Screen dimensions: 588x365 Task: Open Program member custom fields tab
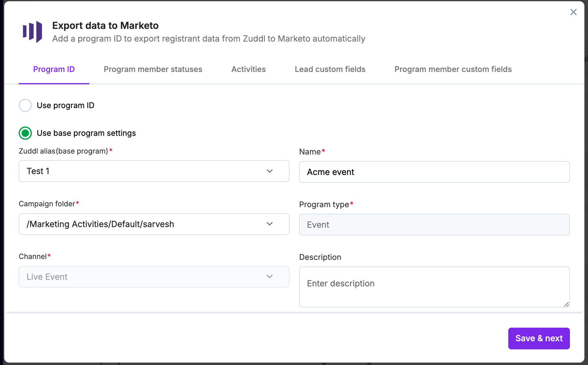pos(453,69)
